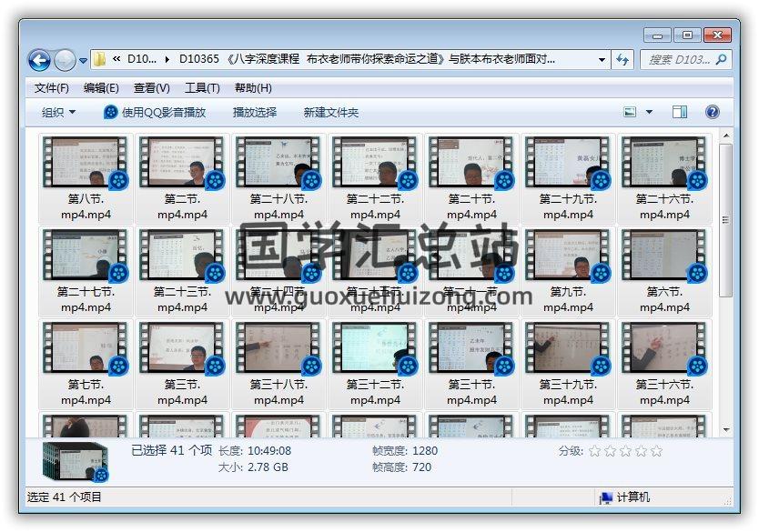This screenshot has height=532, width=759.
Task: Set rating to the first star
Action: tap(594, 451)
